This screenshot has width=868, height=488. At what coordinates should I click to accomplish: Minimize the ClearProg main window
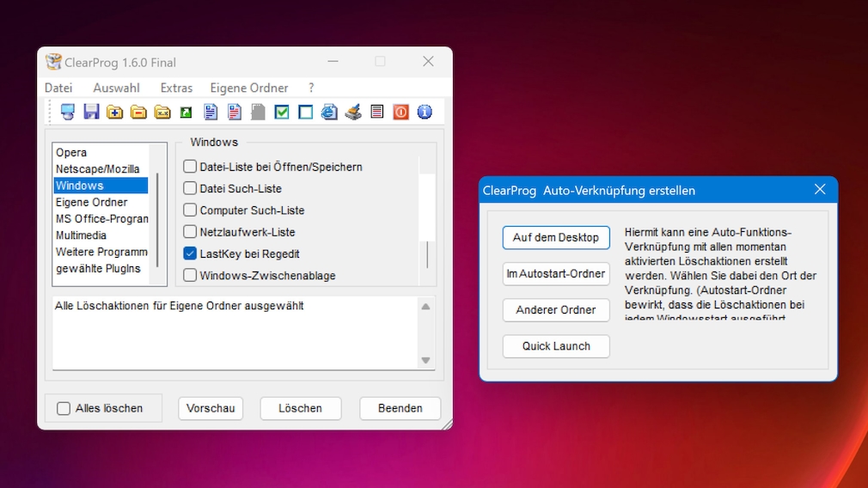click(333, 61)
